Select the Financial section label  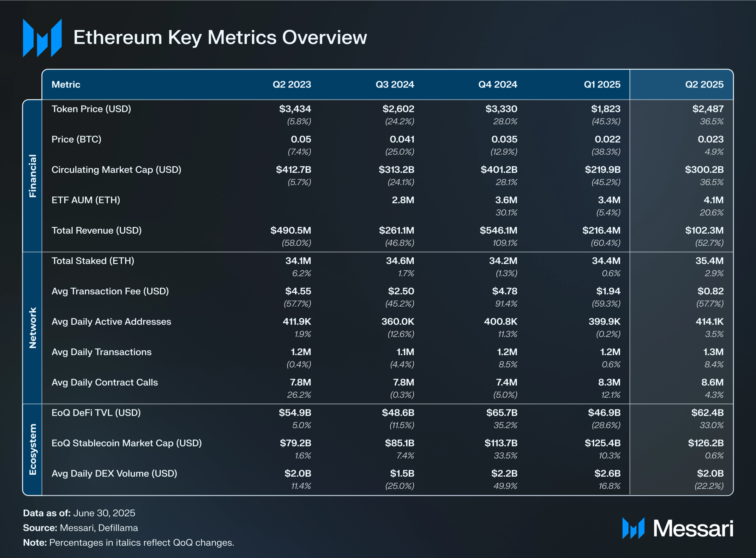coord(32,176)
